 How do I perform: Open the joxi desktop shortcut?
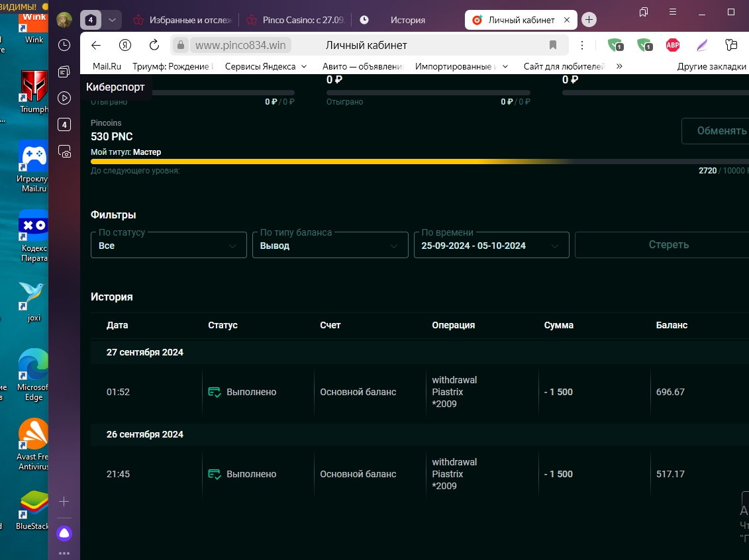(x=33, y=303)
